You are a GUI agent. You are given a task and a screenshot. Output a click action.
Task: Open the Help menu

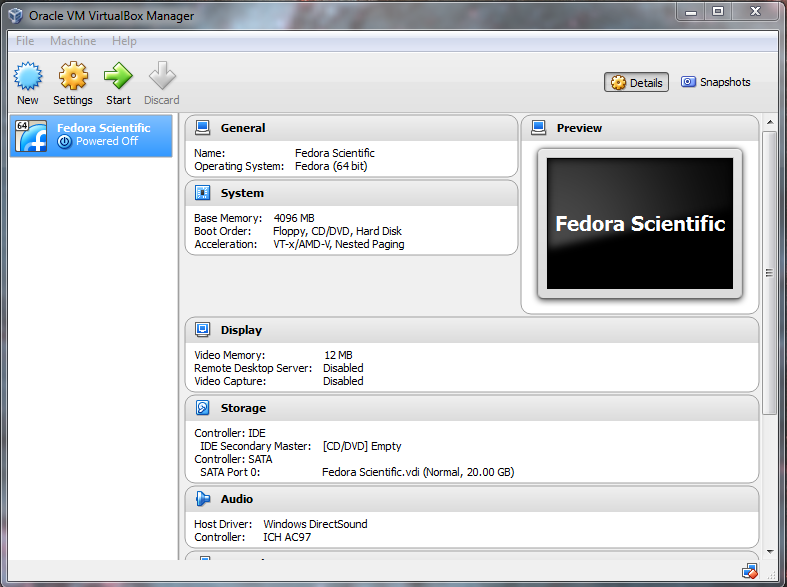tap(124, 41)
